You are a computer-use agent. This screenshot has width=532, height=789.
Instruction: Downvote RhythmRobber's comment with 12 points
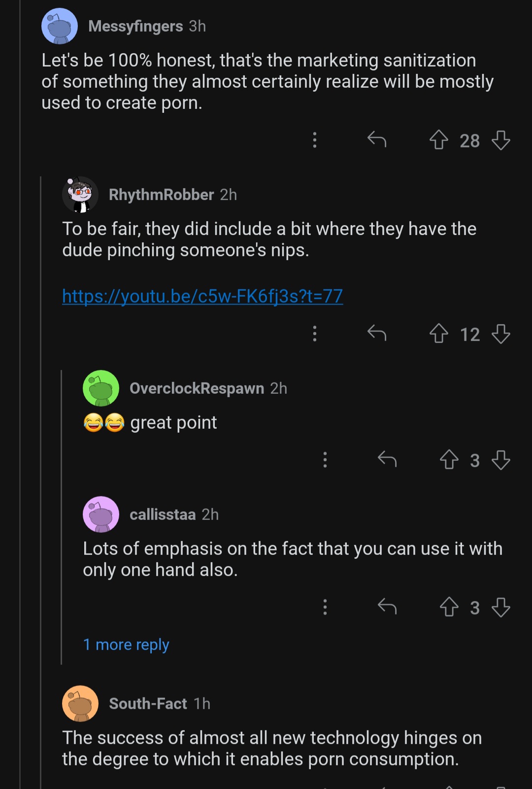(x=501, y=334)
